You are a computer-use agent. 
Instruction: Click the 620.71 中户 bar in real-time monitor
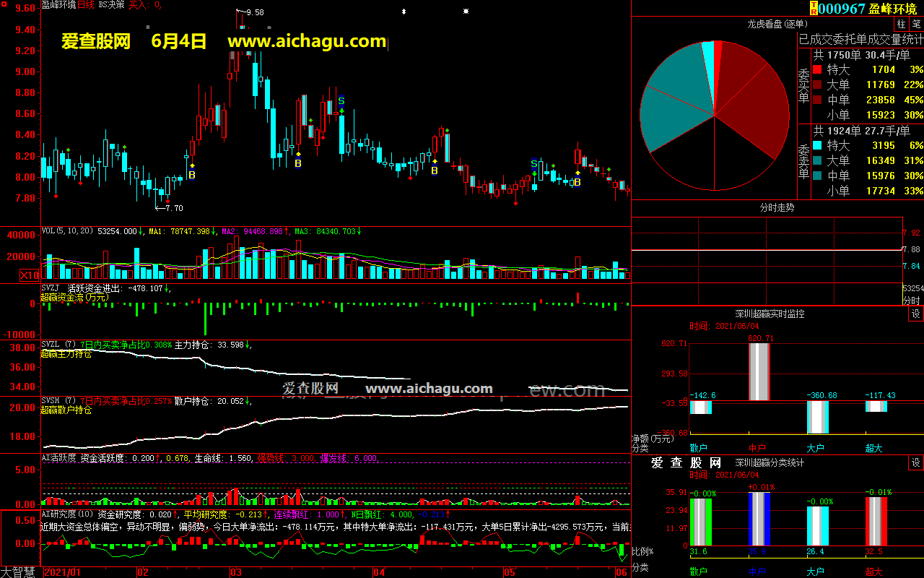(759, 371)
